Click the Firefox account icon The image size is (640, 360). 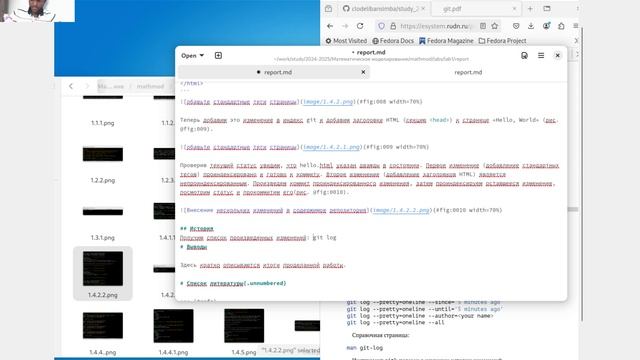click(x=546, y=26)
